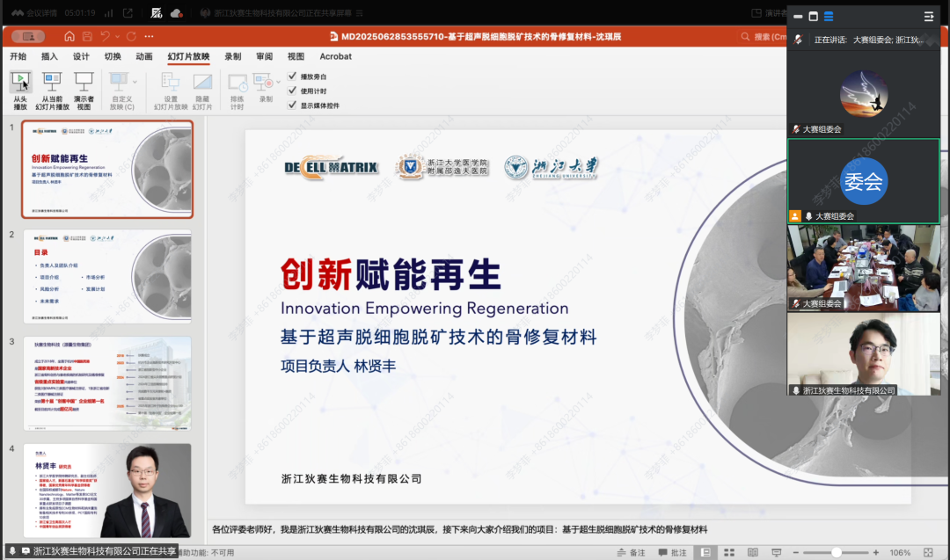Click the AutoSave toggle pill in title bar
Viewport: 950px width, 560px height.
[28, 36]
